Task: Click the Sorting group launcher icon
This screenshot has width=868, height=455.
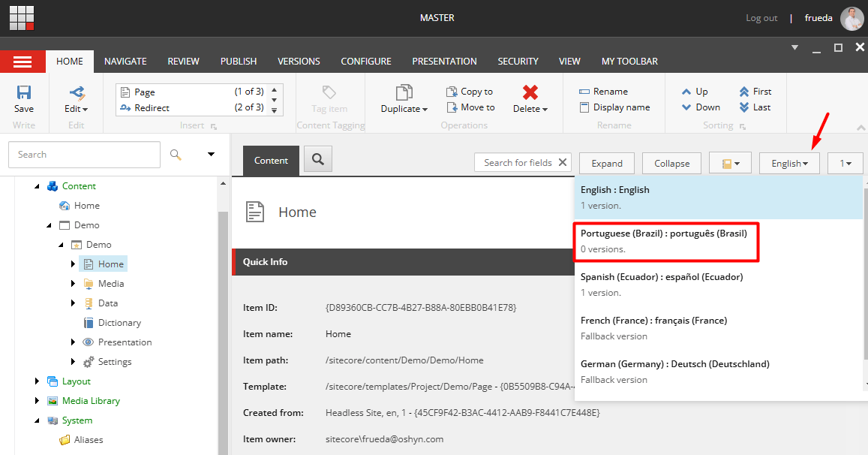Action: [x=743, y=126]
